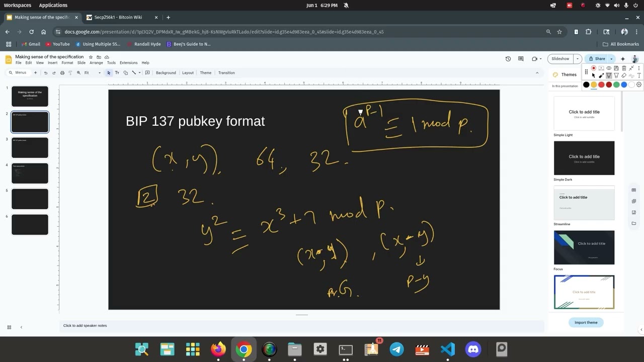Open the Fit zoom dropdown
Viewport: 644px width, 362px height.
pos(93,73)
